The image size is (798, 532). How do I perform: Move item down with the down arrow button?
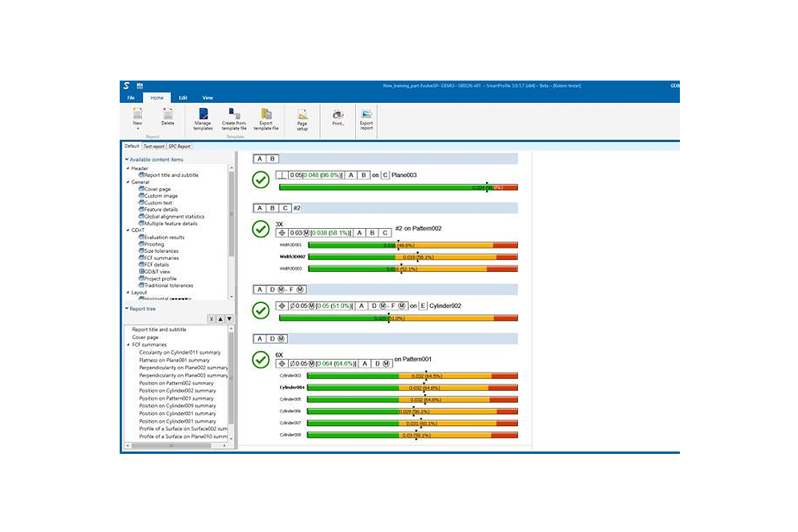tap(229, 319)
